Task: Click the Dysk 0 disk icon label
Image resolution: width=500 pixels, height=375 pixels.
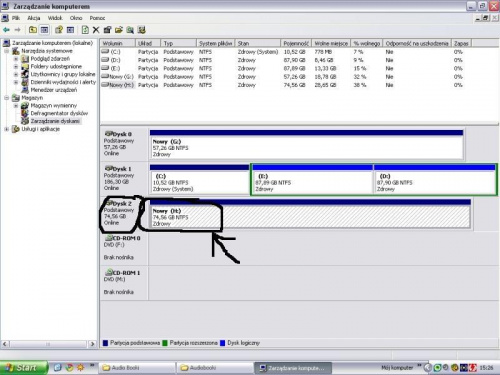Action: 118,134
